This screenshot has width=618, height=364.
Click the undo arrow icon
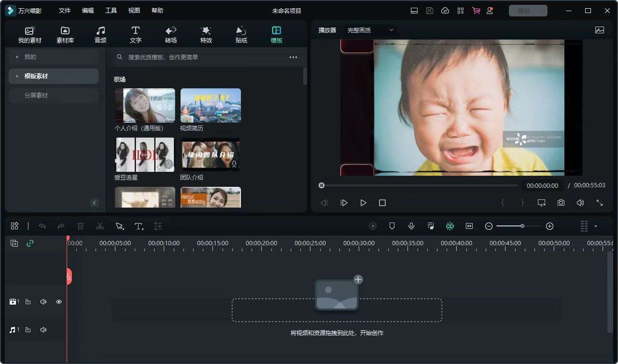[x=42, y=226]
